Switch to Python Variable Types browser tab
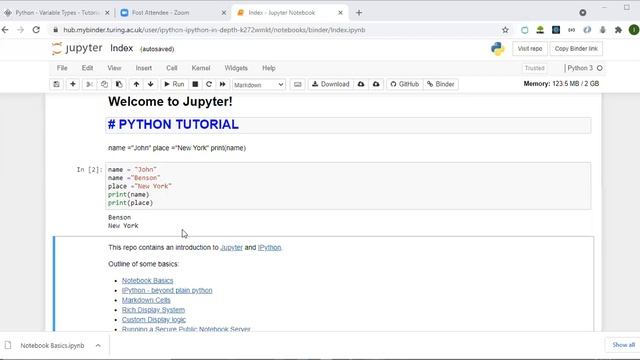 [57, 13]
